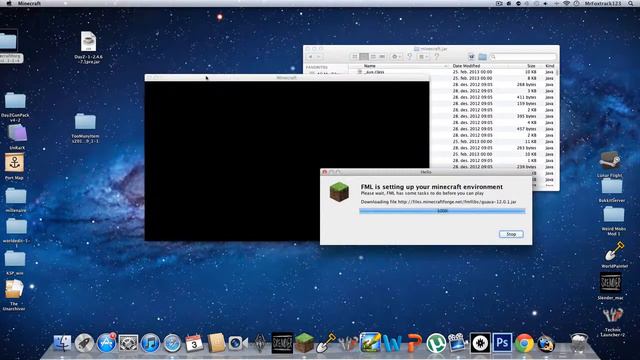
Task: Open App Store from the Dock
Action: coord(107,343)
